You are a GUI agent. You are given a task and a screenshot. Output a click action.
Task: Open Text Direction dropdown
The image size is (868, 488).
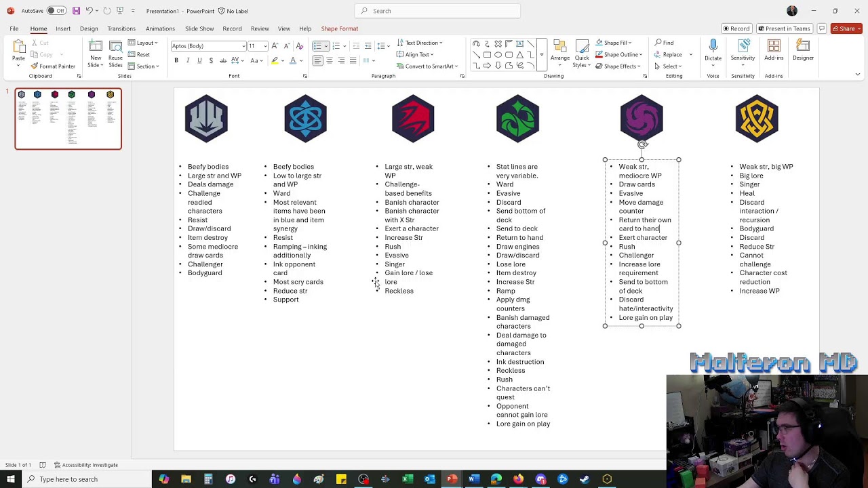tap(420, 43)
